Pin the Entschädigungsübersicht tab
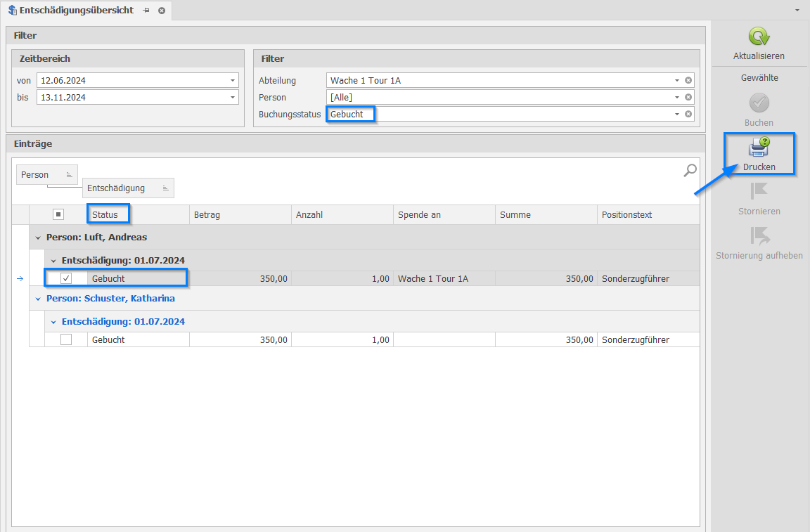810x532 pixels. [x=146, y=11]
